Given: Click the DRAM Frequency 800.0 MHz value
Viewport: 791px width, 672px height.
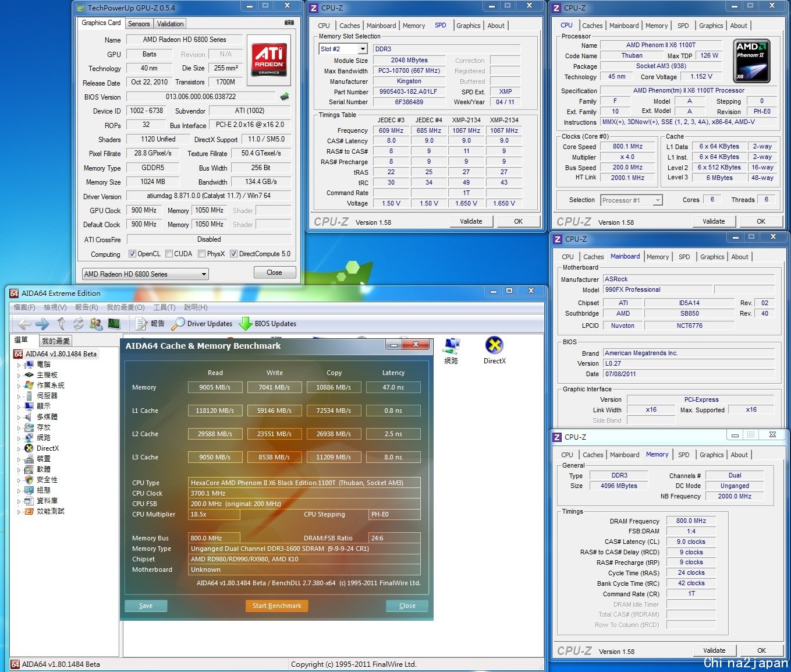Looking at the screenshot, I should point(691,521).
